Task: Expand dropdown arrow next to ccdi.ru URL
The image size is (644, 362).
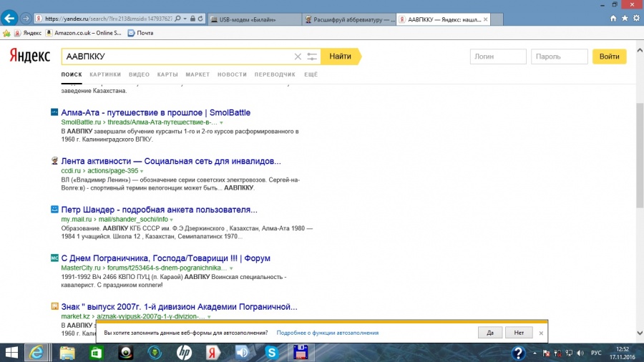Action: coord(142,171)
